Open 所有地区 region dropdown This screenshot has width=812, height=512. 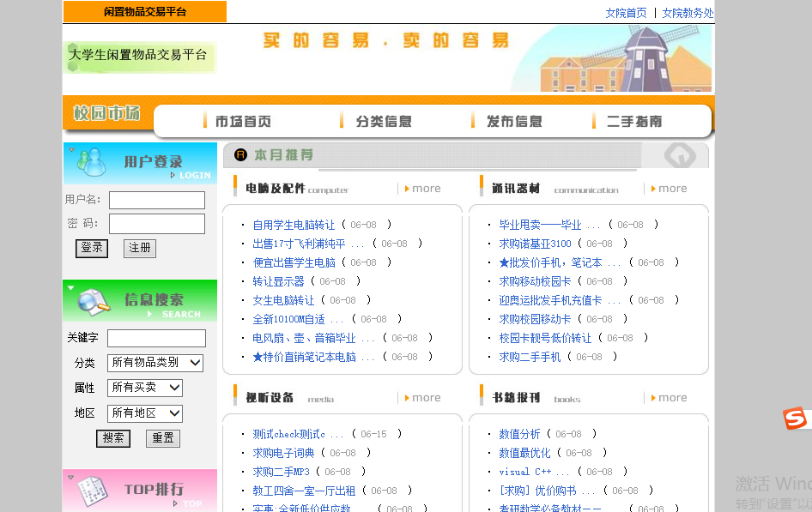click(x=145, y=413)
